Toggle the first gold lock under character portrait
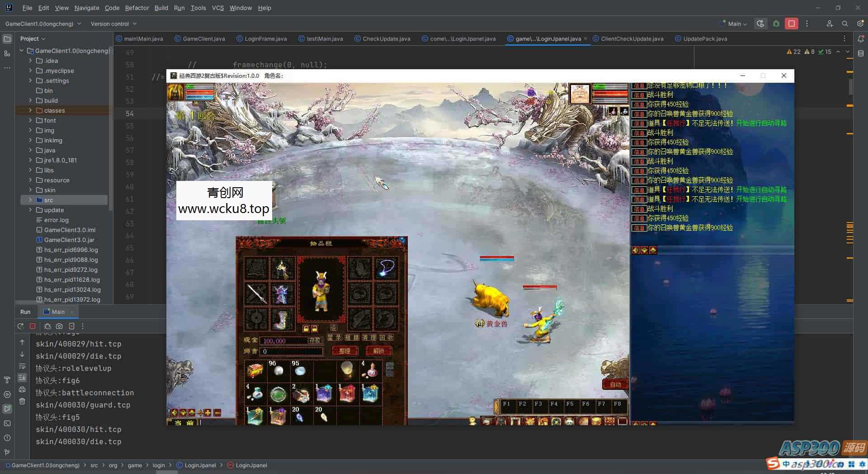This screenshot has height=474, width=868. coord(306,328)
